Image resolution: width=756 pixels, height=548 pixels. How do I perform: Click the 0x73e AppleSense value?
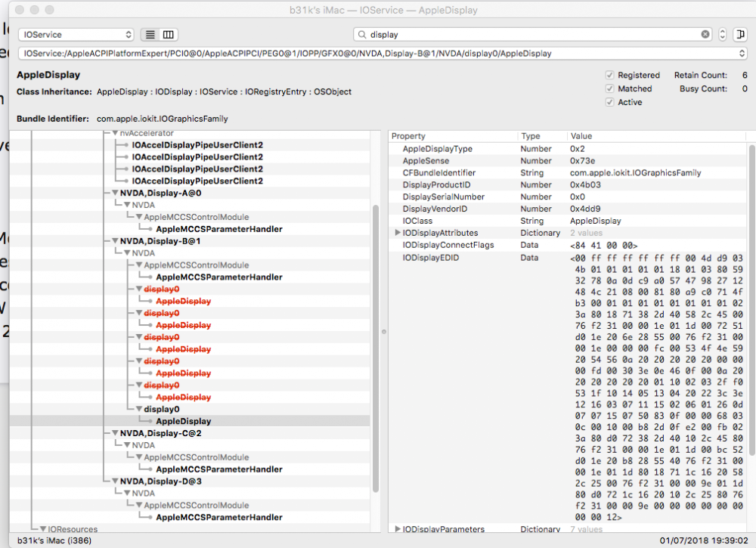point(582,161)
